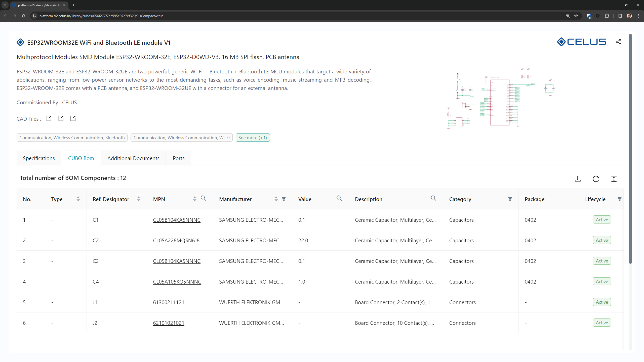Click the Bluetooth communication tag

[72, 138]
